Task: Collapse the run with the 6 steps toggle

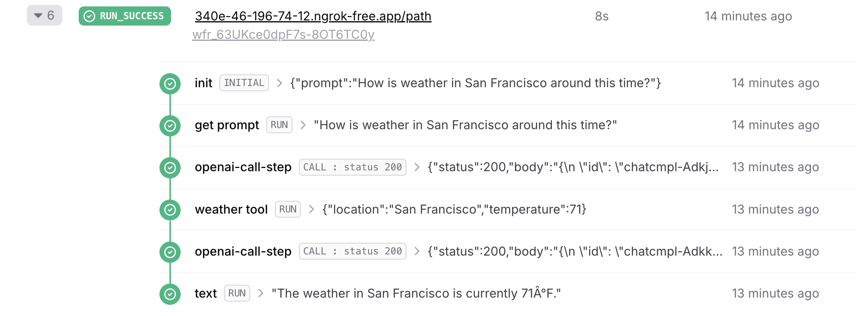Action: (44, 15)
